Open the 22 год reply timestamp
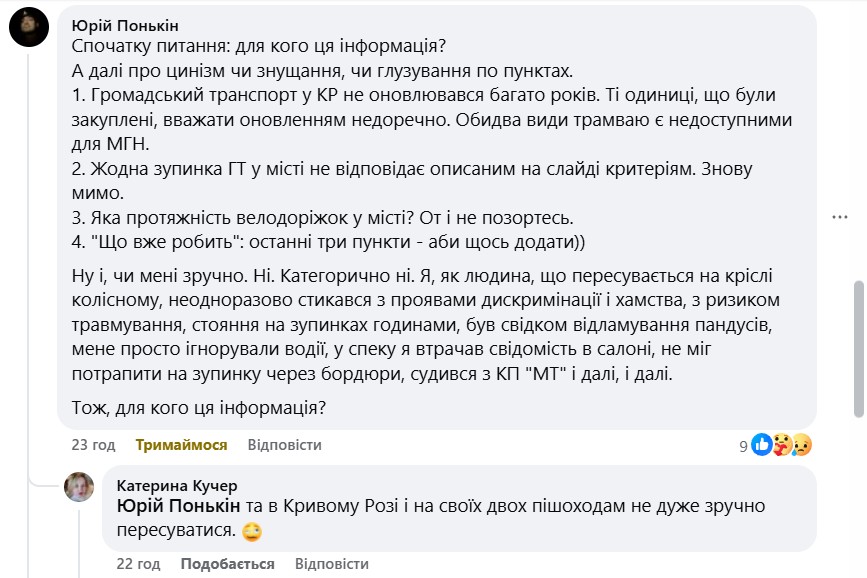 point(138,564)
